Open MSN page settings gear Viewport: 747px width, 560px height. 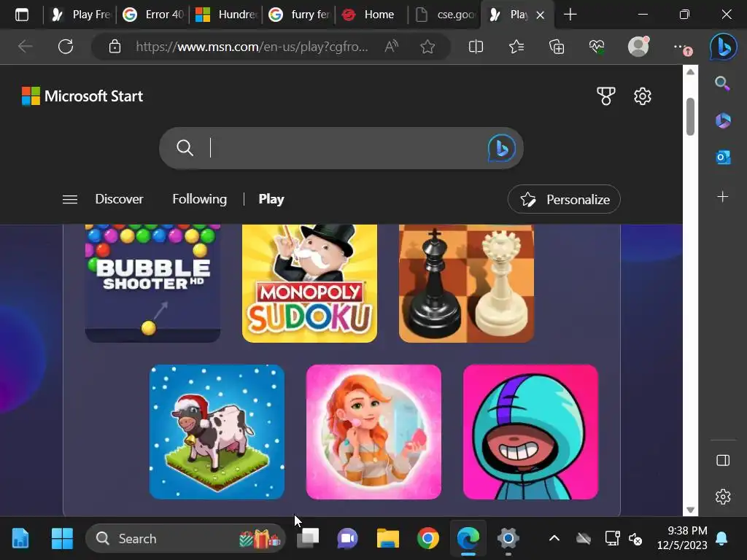point(642,96)
